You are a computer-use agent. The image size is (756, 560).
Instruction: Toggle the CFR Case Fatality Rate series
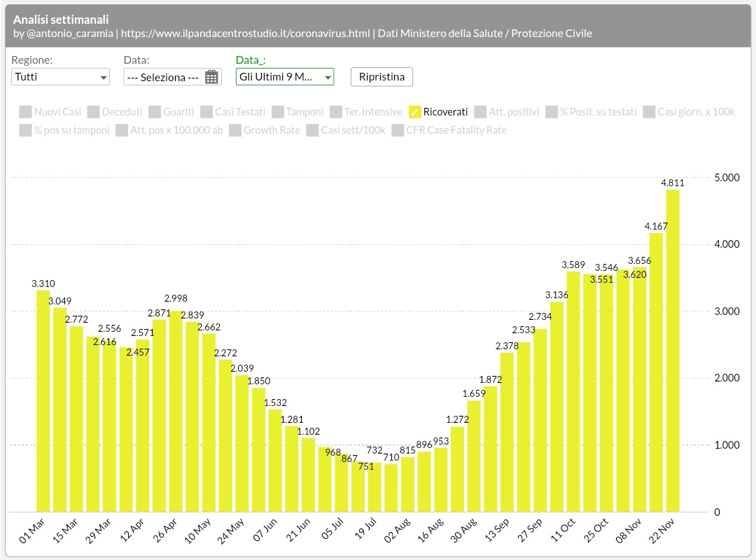(x=397, y=130)
